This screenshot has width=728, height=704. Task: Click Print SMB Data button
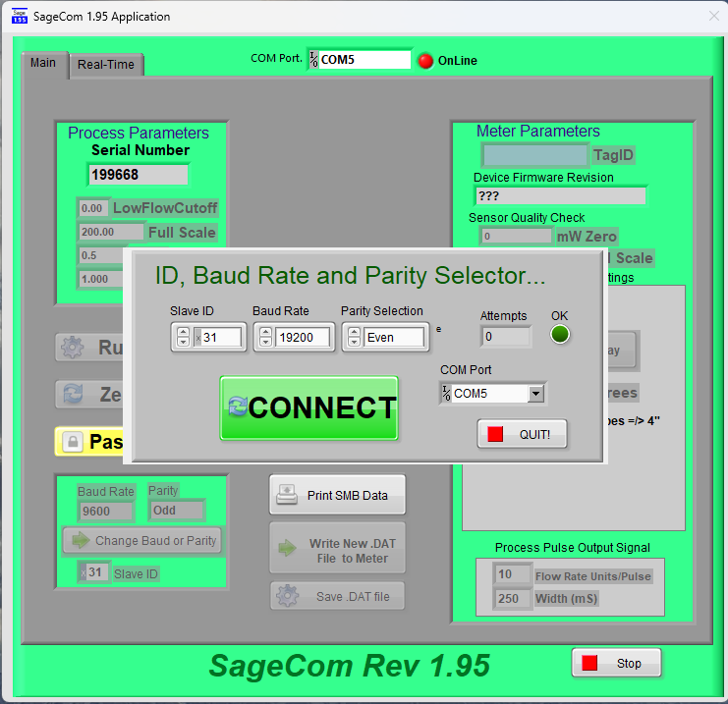point(338,495)
